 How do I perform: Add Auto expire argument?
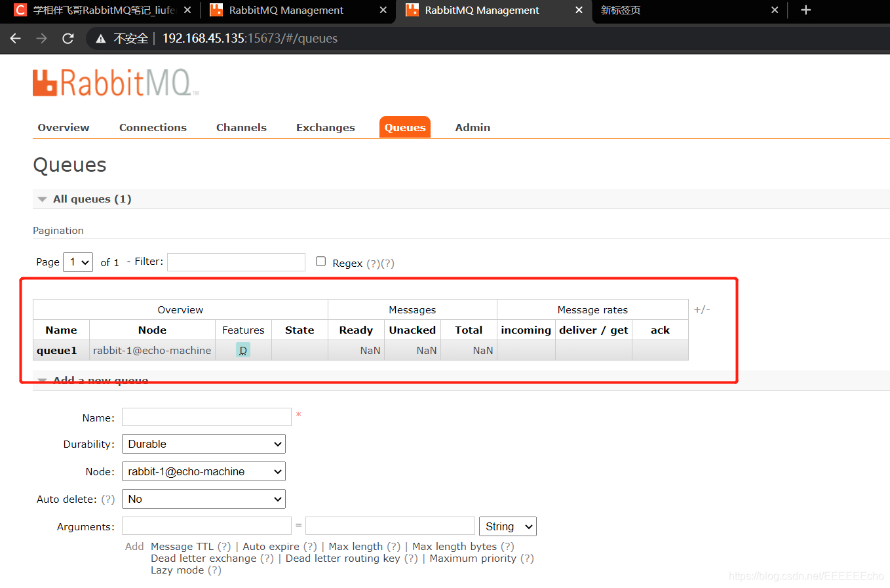tap(271, 546)
